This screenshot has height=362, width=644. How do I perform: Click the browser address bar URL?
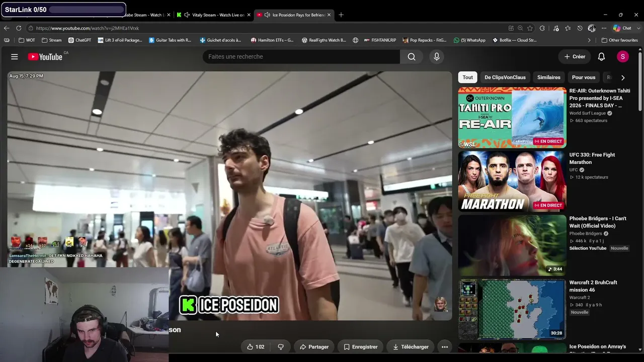[x=88, y=28]
